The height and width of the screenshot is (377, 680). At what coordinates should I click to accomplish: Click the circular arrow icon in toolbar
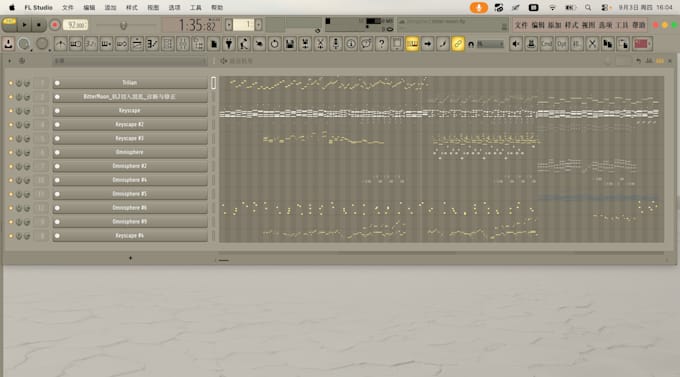pyautogui.click(x=275, y=44)
